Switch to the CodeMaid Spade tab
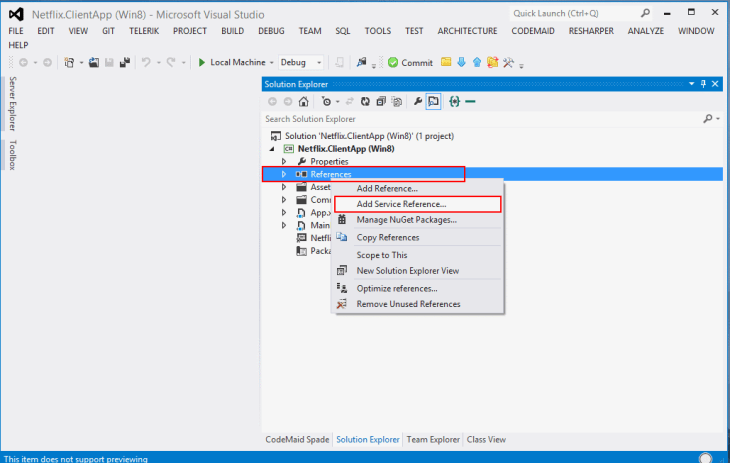The image size is (730, 463). click(x=297, y=439)
